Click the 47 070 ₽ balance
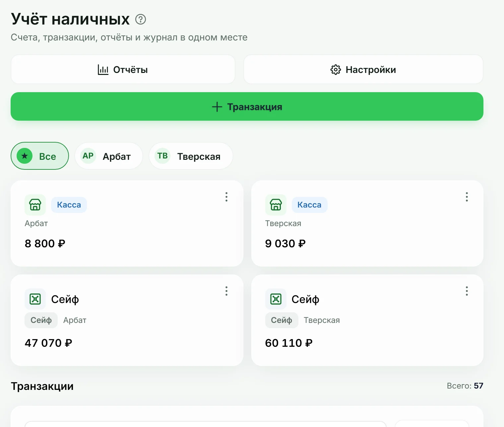The image size is (504, 427). pos(48,343)
